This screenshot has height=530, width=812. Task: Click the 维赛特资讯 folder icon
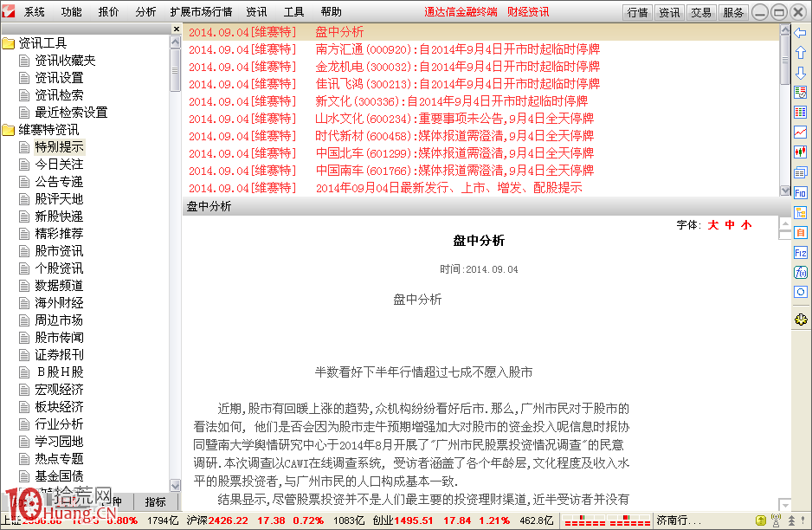pyautogui.click(x=9, y=130)
